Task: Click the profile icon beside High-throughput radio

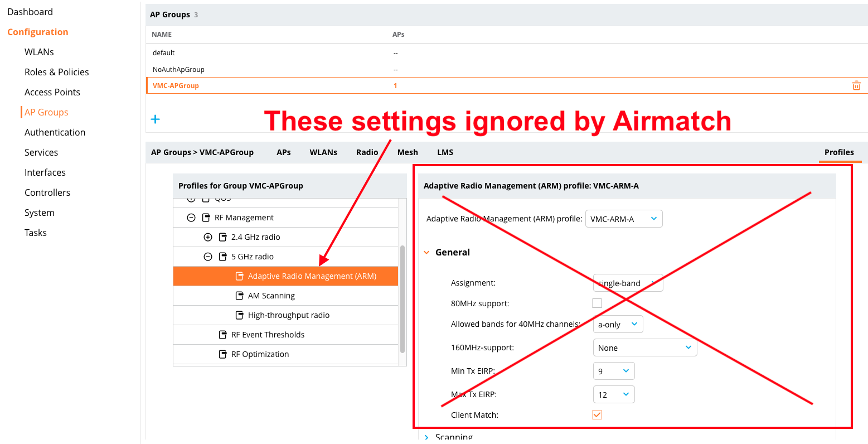Action: [240, 315]
